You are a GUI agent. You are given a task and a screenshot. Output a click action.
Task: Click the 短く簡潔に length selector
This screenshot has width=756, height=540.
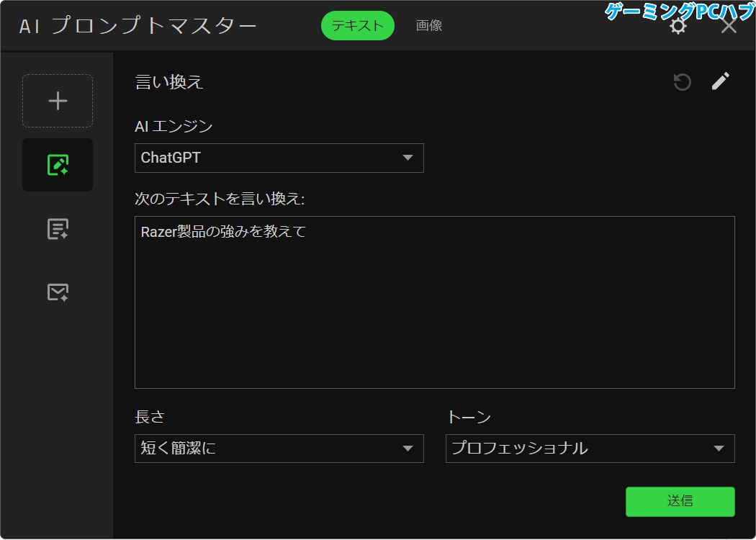[x=279, y=449]
